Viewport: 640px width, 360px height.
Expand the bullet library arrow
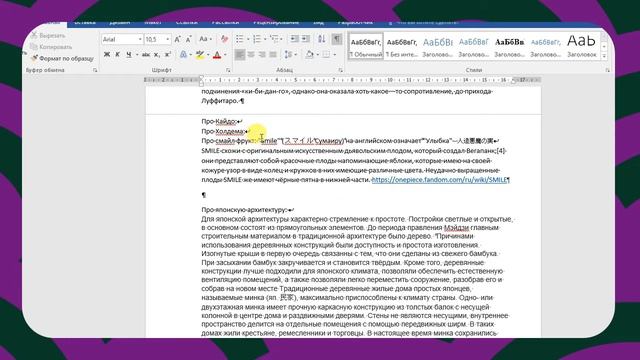(x=248, y=39)
